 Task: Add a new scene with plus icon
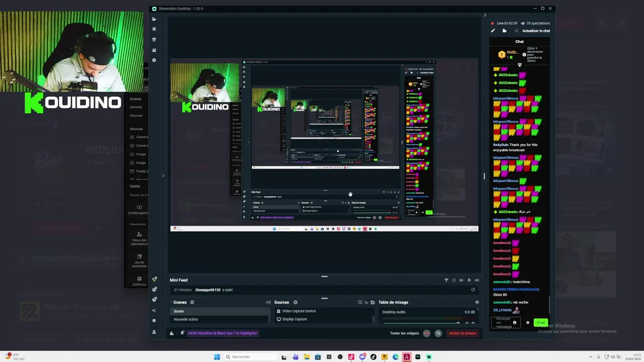click(x=192, y=302)
